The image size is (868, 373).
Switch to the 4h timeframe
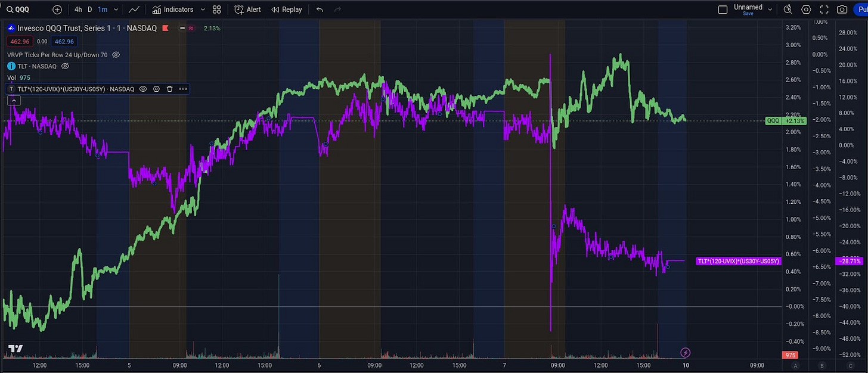[x=78, y=10]
